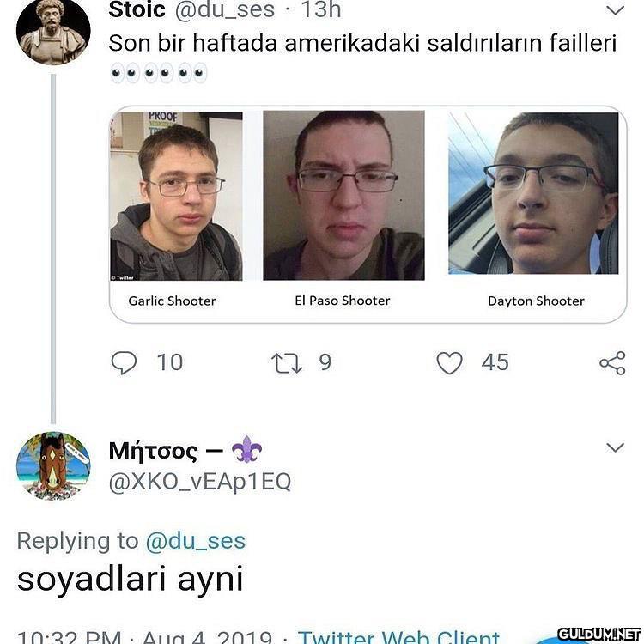Like the tweet via heart icon
This screenshot has height=644, width=644.
[x=449, y=363]
